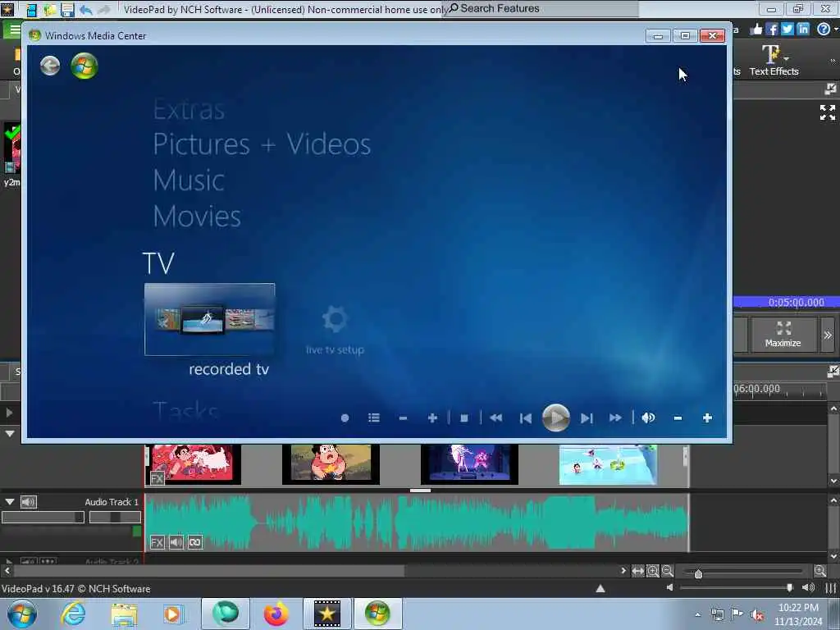Click the fullscreen arrows icon in preview panel
This screenshot has width=840, height=630.
coord(827,112)
